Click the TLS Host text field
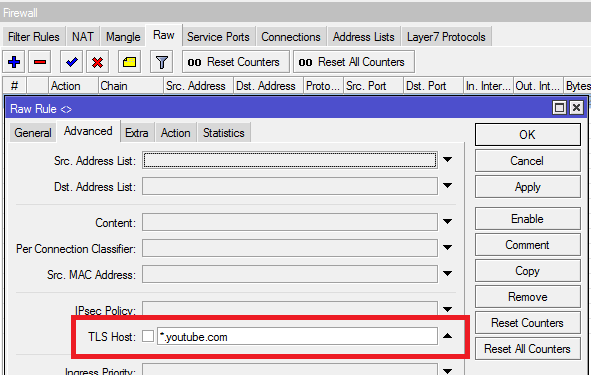The width and height of the screenshot is (591, 375). 297,336
